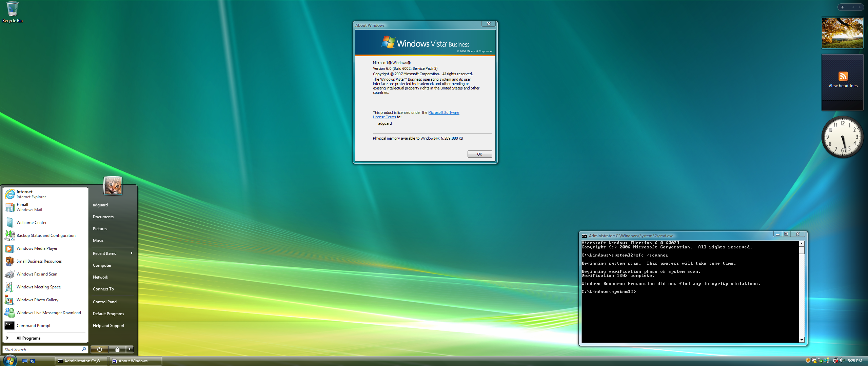Expand Recent Items submenu

(x=113, y=253)
